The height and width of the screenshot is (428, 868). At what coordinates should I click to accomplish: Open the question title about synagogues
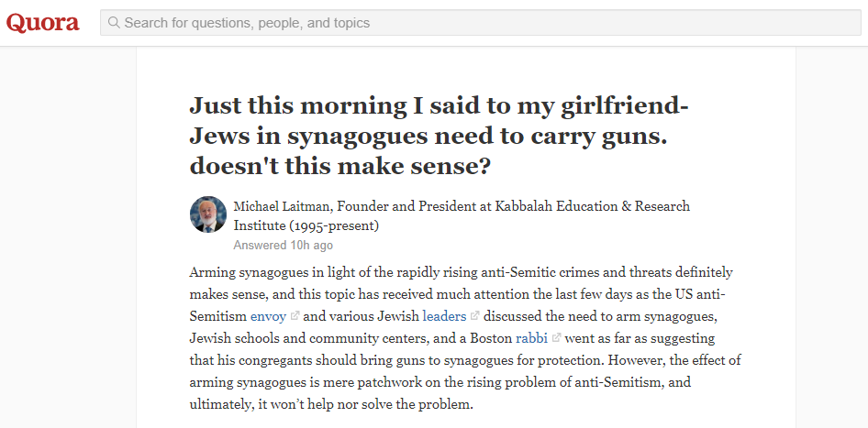tap(439, 137)
